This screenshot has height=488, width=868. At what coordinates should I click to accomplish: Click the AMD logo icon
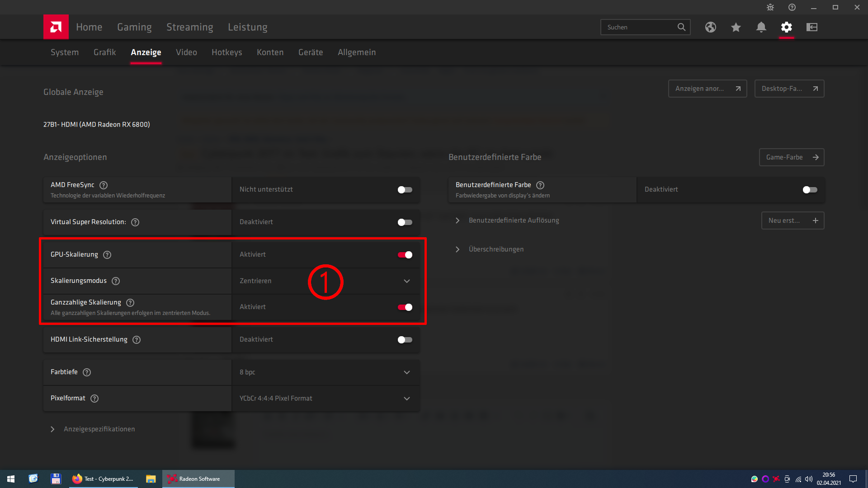click(x=56, y=27)
